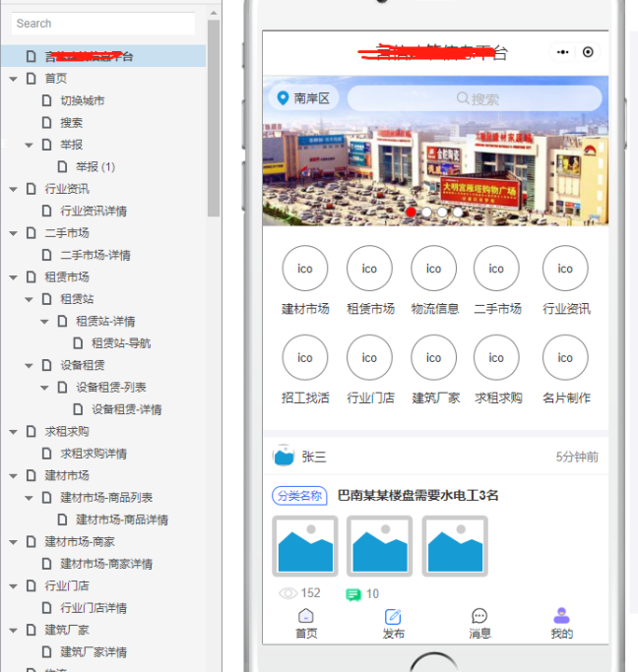Select 搜索 page in the tree
Screen dimensions: 638x672
(71, 123)
